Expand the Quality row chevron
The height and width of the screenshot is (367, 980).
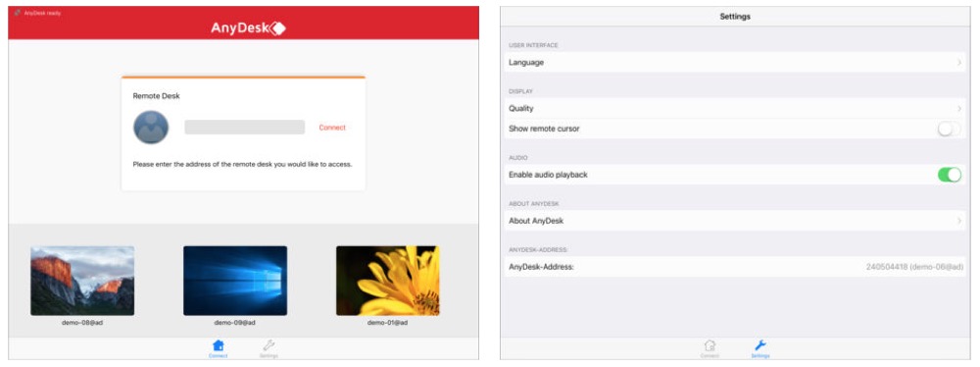[x=958, y=108]
